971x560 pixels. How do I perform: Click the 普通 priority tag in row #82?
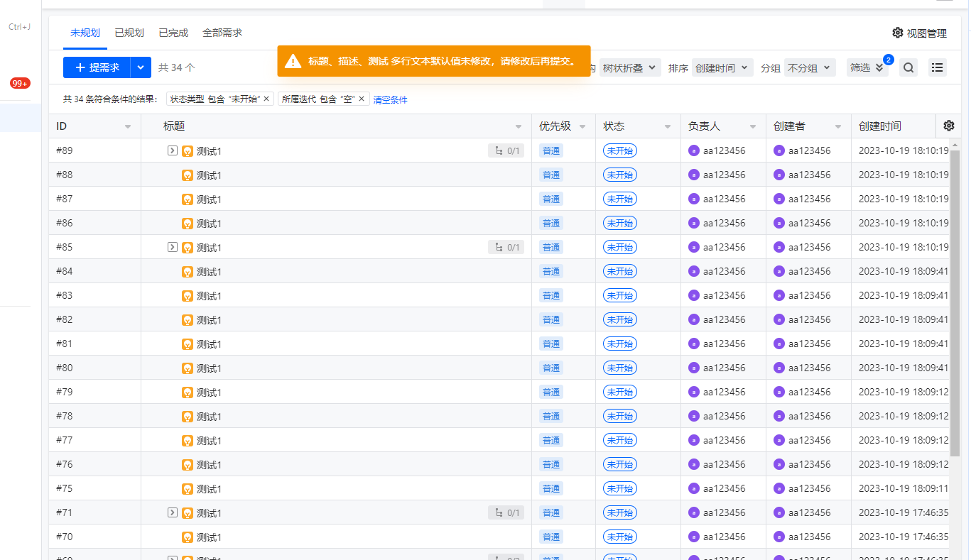pyautogui.click(x=551, y=319)
